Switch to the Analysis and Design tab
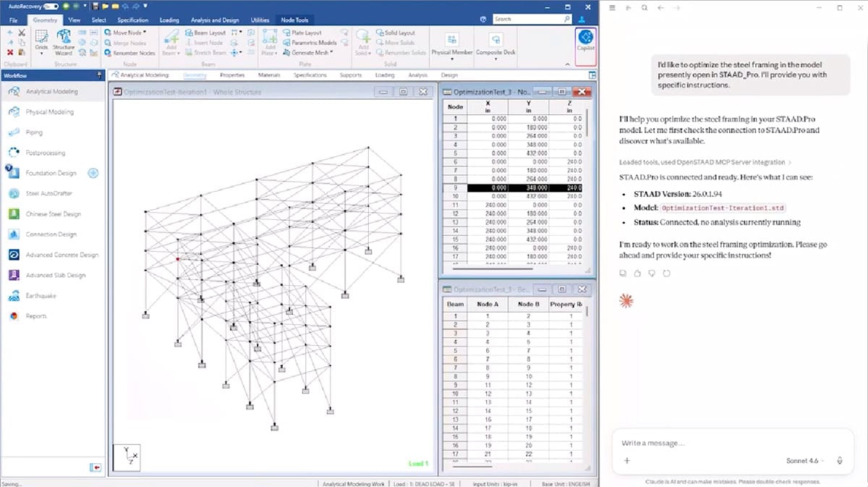The width and height of the screenshot is (868, 487). click(x=215, y=20)
